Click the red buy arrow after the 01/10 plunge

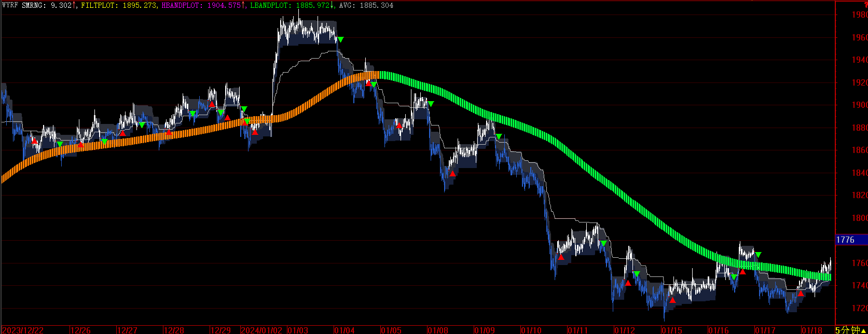[561, 257]
